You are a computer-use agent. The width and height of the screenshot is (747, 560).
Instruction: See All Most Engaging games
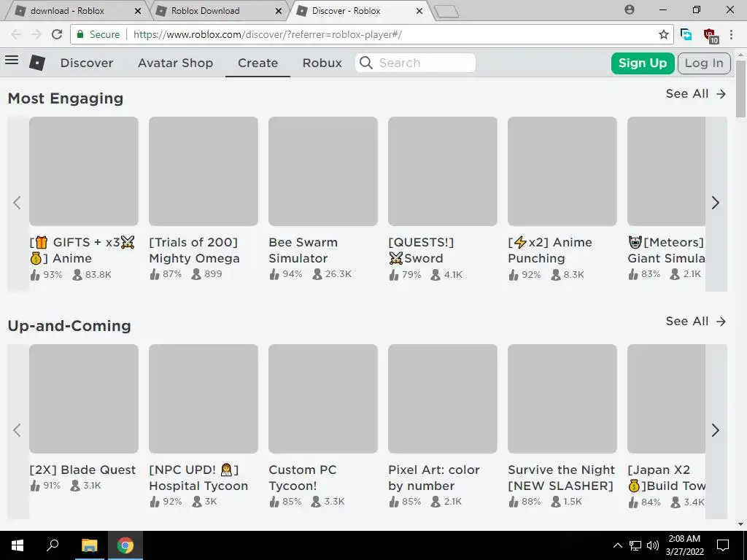695,94
